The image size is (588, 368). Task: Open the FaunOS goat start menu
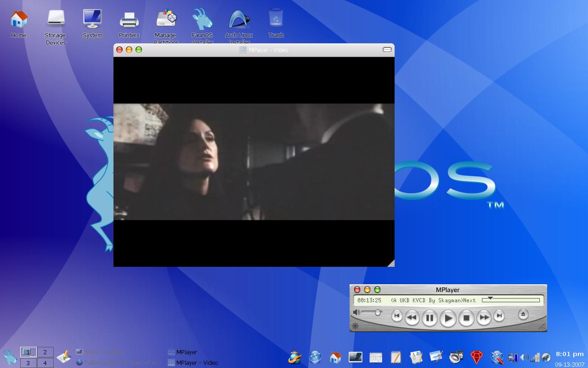(x=10, y=357)
